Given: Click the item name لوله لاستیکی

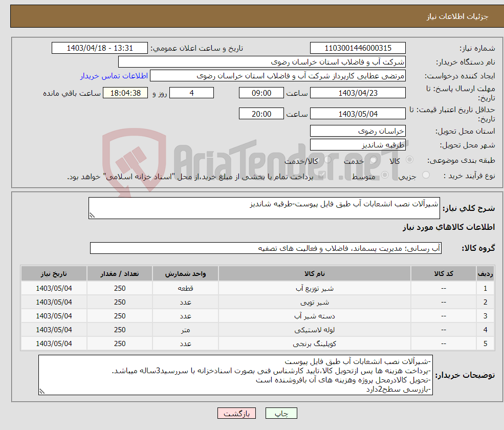Looking at the screenshot, I should tap(315, 330).
